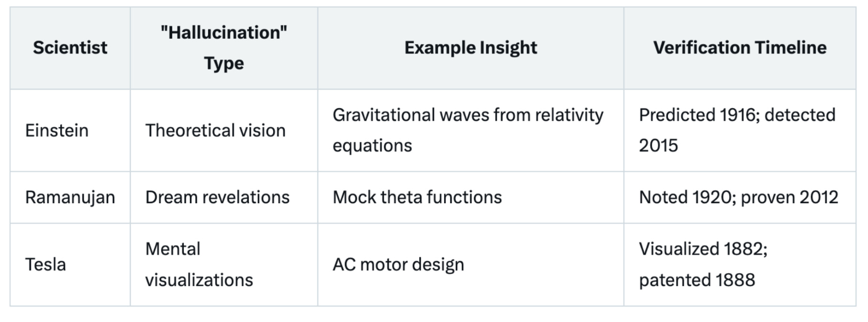Click the Einstein cell
This screenshot has width=868, height=322.
coord(70,130)
